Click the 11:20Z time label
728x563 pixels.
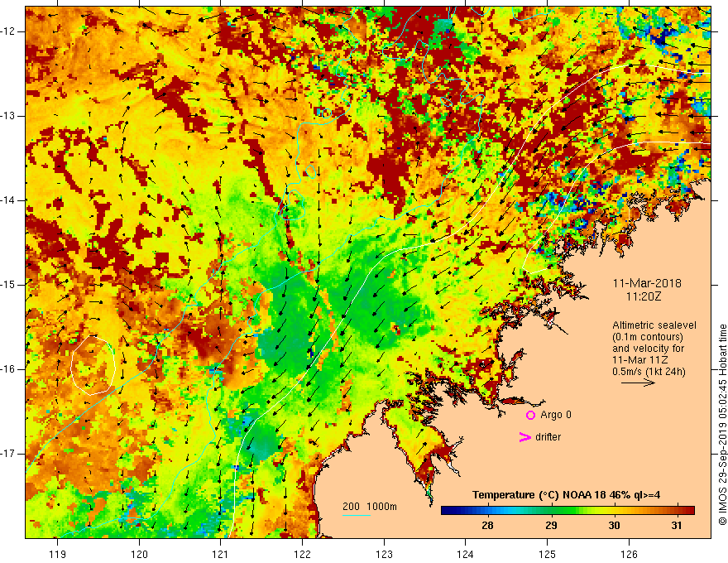[643, 296]
